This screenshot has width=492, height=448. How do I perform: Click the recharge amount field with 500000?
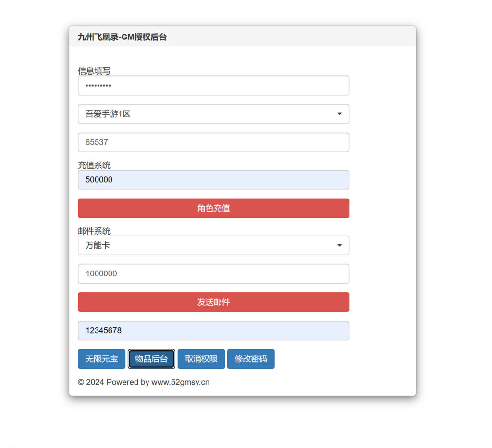pos(213,180)
